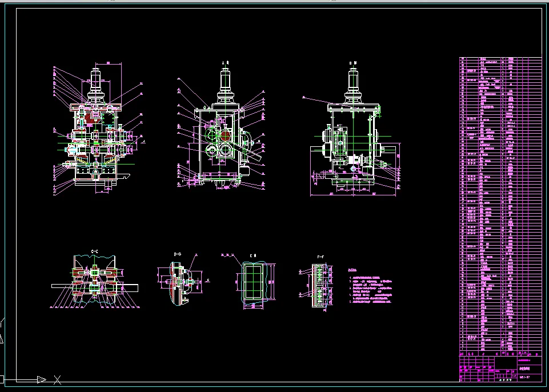The image size is (549, 392).
Task: Click the "F-F" section label
Action: coord(320,257)
